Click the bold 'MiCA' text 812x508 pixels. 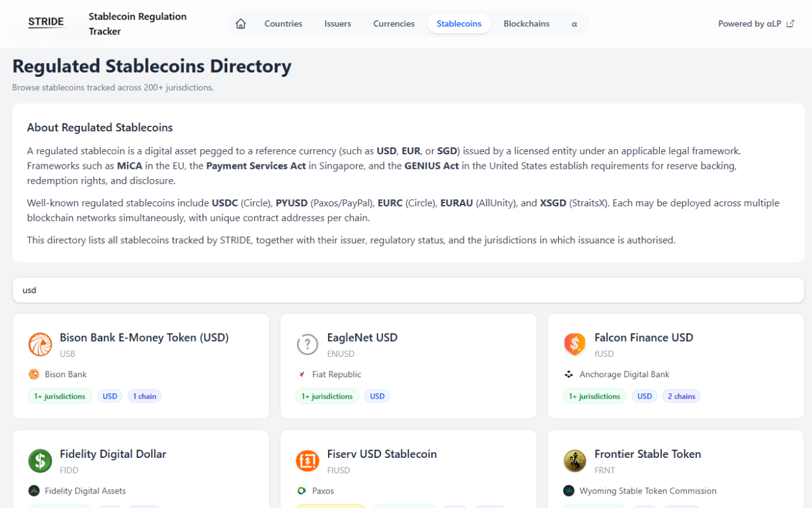click(x=130, y=166)
